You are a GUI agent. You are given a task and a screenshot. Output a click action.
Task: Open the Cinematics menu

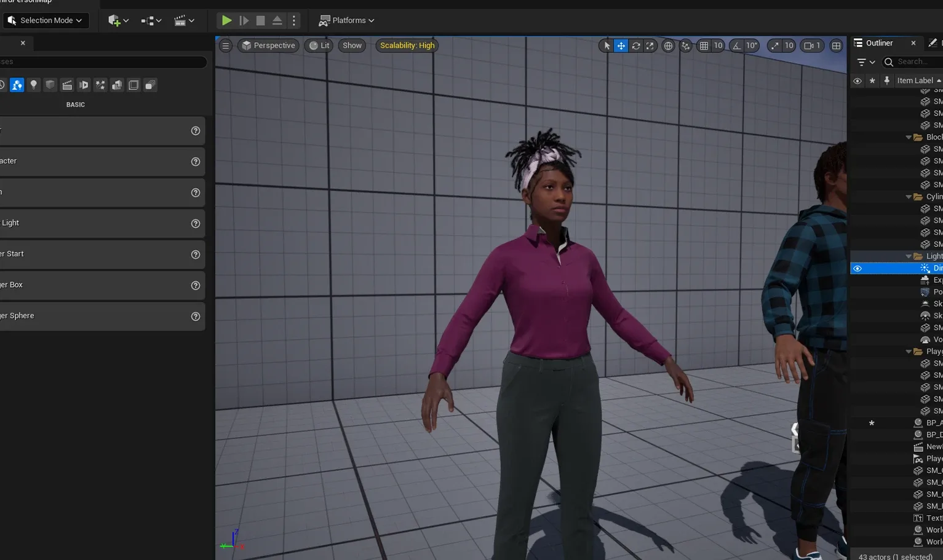click(184, 20)
